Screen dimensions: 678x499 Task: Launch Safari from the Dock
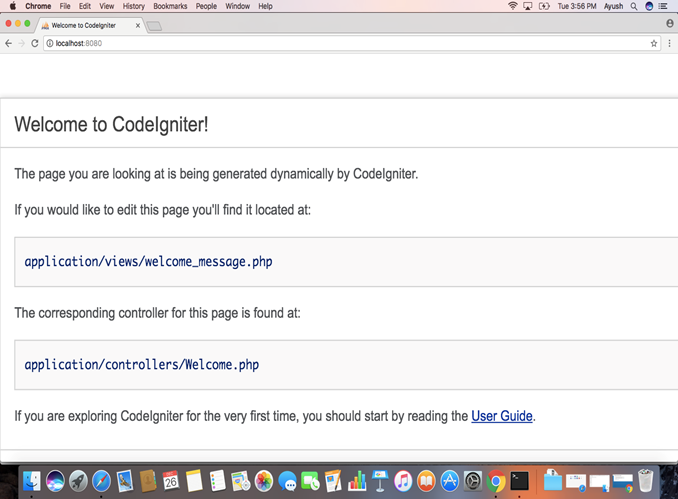coord(101,481)
